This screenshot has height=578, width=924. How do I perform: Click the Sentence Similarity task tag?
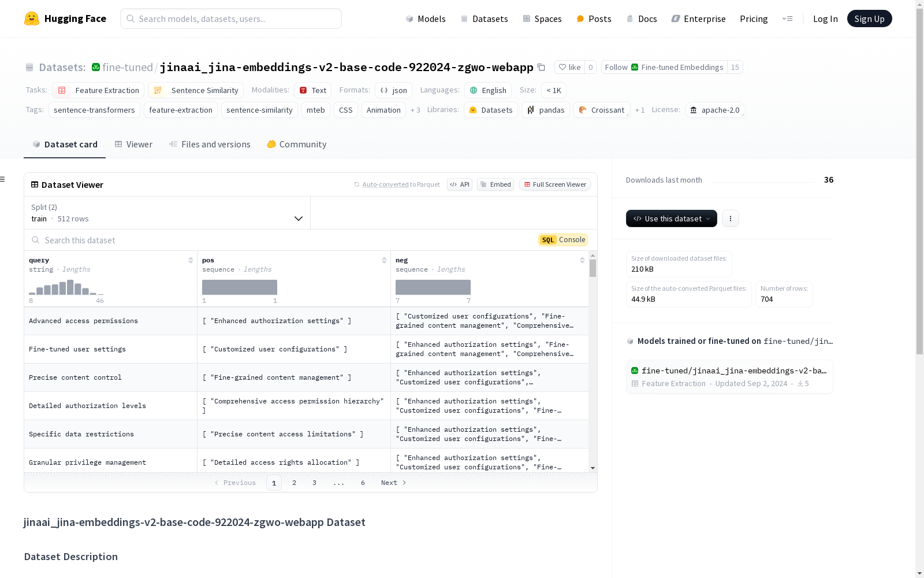[196, 90]
